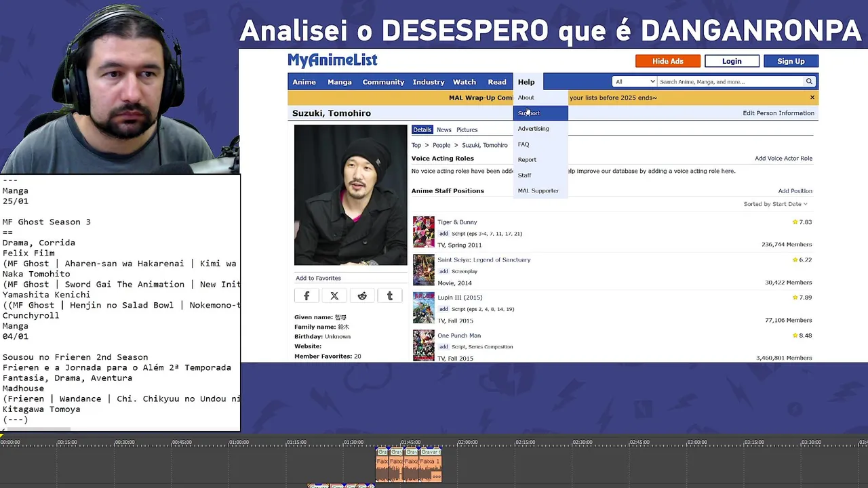Open the Lupin III (2015) link
The image size is (868, 488).
click(x=460, y=298)
